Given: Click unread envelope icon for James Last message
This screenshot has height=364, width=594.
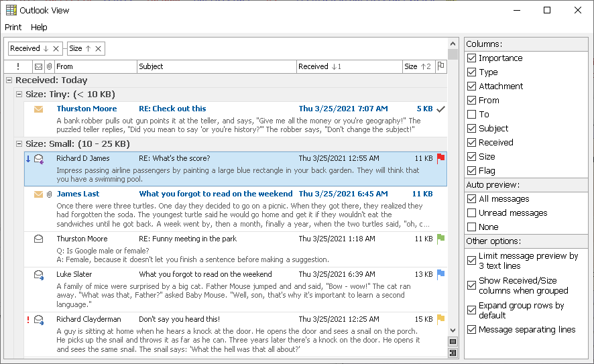Looking at the screenshot, I should pyautogui.click(x=38, y=194).
